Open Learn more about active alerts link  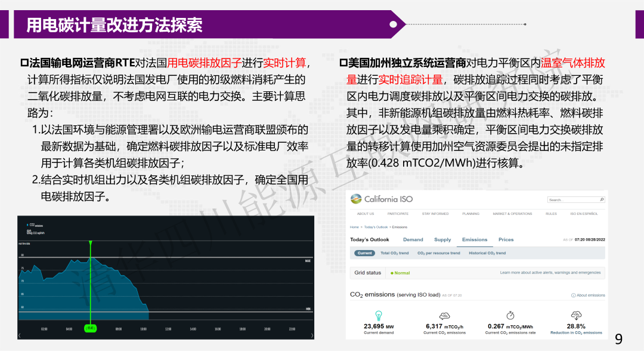click(550, 272)
